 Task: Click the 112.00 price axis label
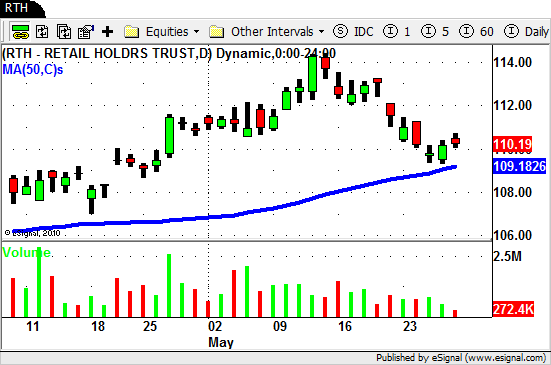click(x=513, y=105)
